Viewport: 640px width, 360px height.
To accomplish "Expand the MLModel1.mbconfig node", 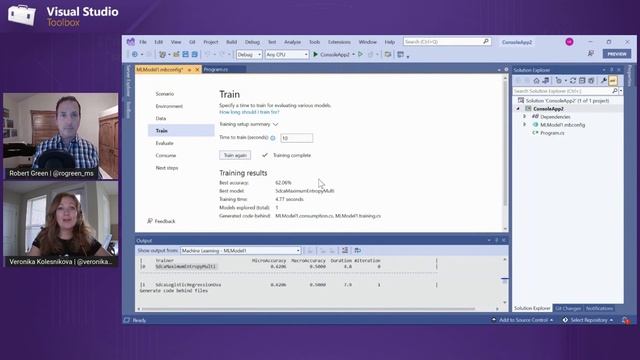I will pyautogui.click(x=525, y=124).
